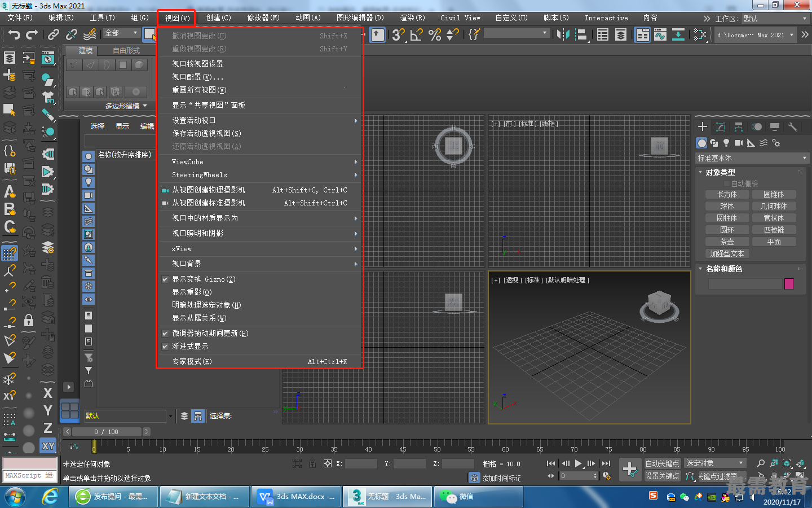Choose 专家模式(E) menu entry
Screen dimensions: 812x508
(x=259, y=361)
